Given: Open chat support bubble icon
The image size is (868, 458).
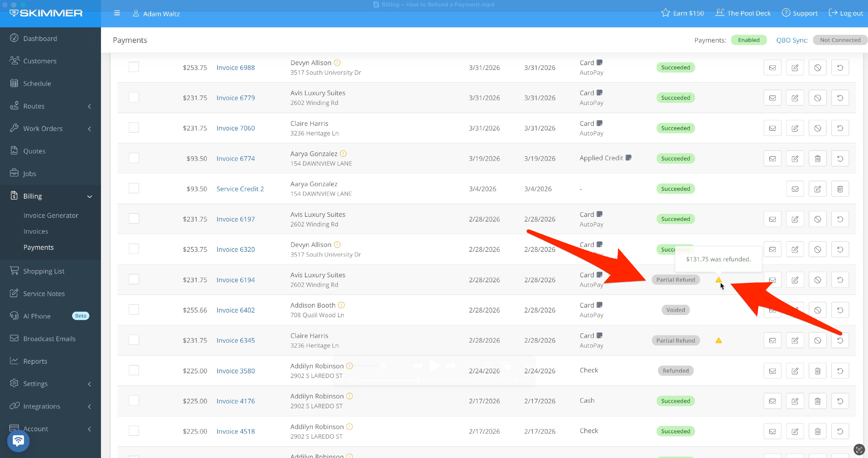Looking at the screenshot, I should pyautogui.click(x=18, y=440).
